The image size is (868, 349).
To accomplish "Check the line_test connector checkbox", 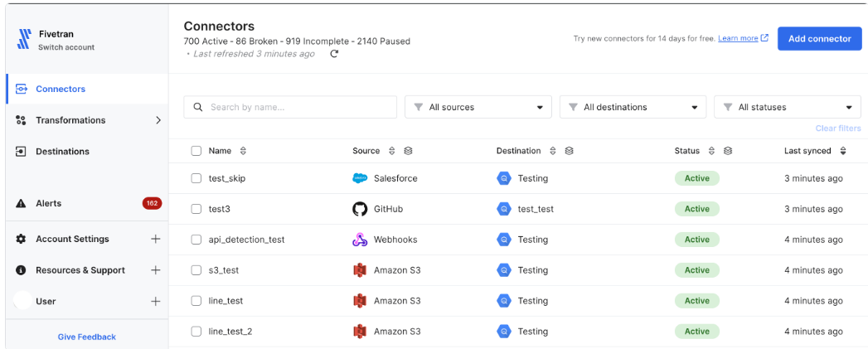I will 196,301.
